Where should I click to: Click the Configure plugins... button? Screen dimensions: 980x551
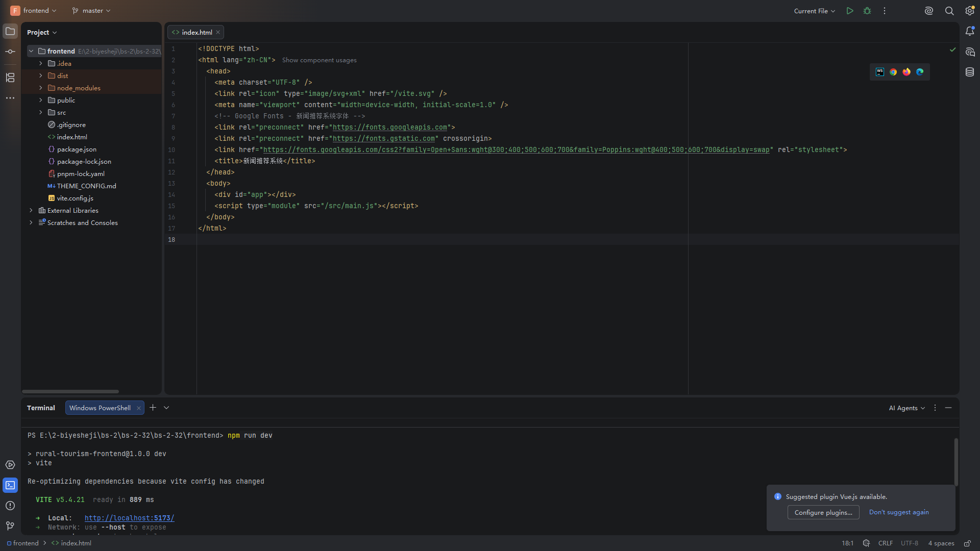coord(823,512)
